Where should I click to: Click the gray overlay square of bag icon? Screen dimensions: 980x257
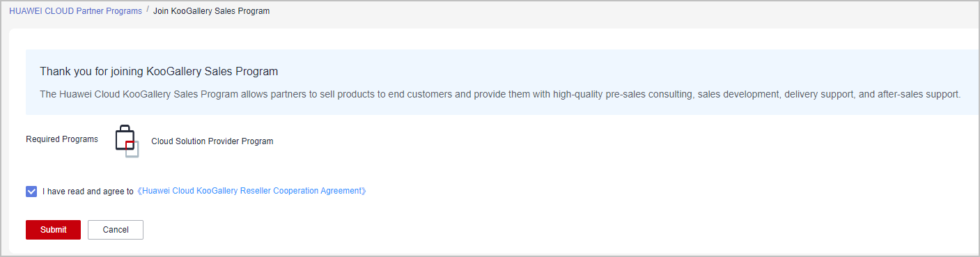coord(132,149)
